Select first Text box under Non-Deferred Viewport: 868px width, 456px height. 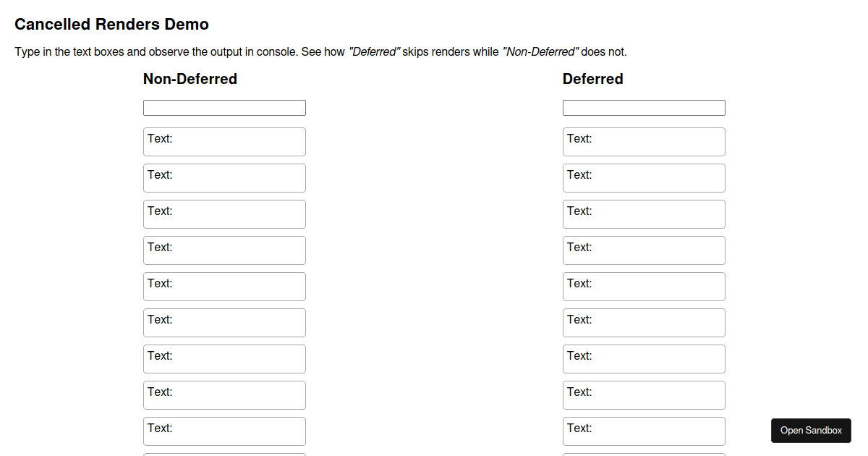[224, 142]
